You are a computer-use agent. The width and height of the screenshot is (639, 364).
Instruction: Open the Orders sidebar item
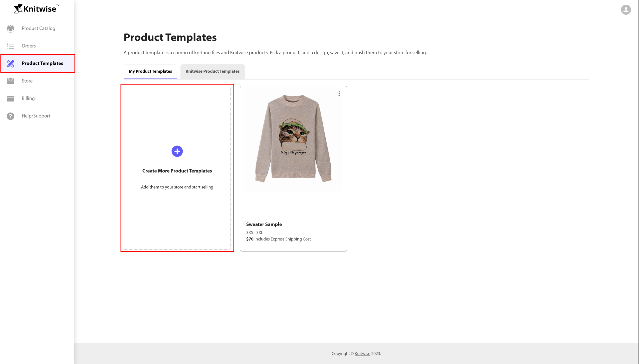click(29, 46)
